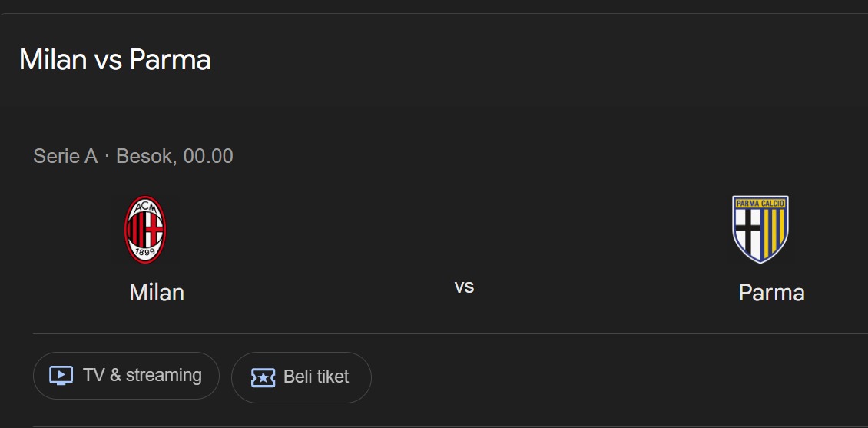The height and width of the screenshot is (428, 868).
Task: Open the Serie A league label
Action: [65, 156]
